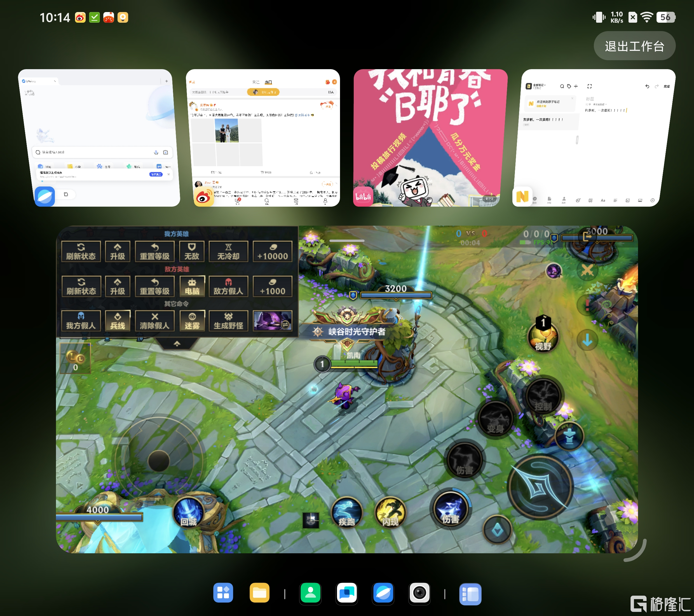Toggle 电脑 AI control button
Viewport: 694px width, 616px height.
192,286
